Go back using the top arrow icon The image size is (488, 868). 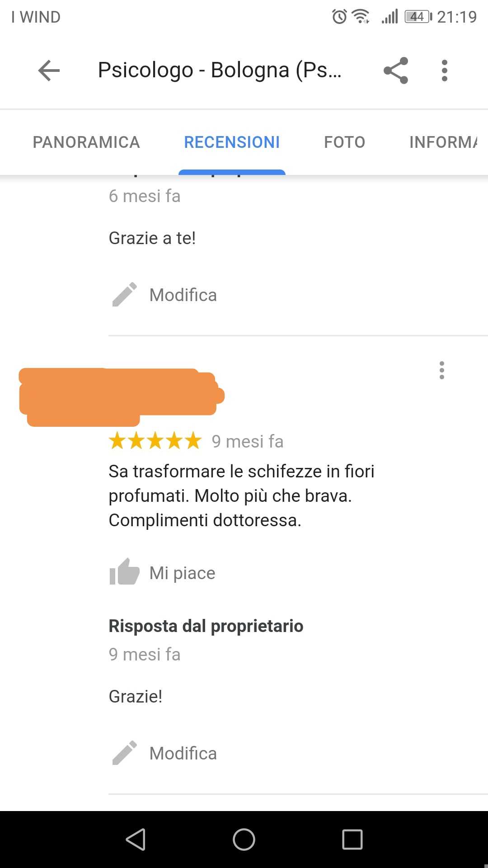tap(49, 71)
